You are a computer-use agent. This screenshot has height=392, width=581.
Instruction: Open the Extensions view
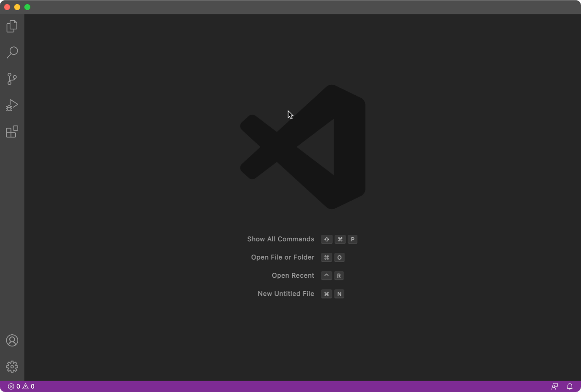[12, 132]
